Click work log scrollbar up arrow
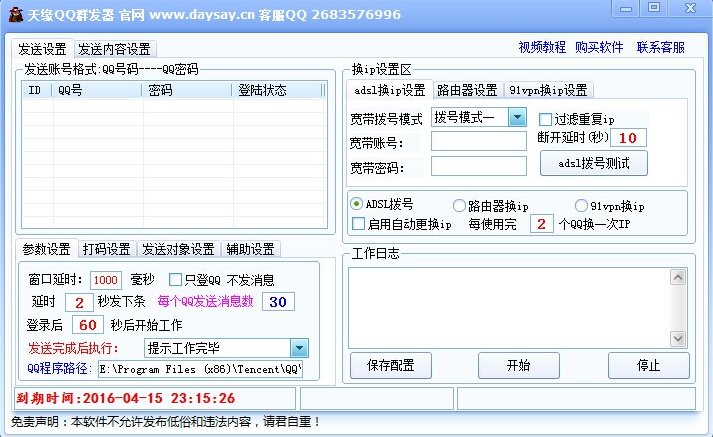Image resolution: width=713 pixels, height=437 pixels. tap(678, 277)
